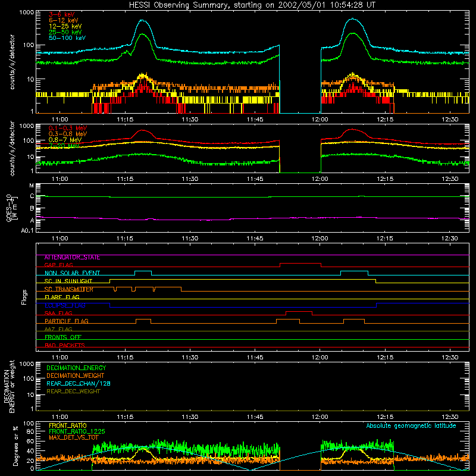The image size is (476, 476).
Task: Click the A0.1 tick label on GOES axis
Action: (x=27, y=231)
